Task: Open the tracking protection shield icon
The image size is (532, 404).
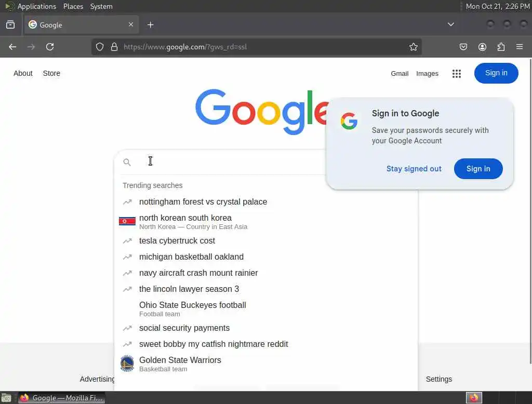Action: pyautogui.click(x=99, y=47)
